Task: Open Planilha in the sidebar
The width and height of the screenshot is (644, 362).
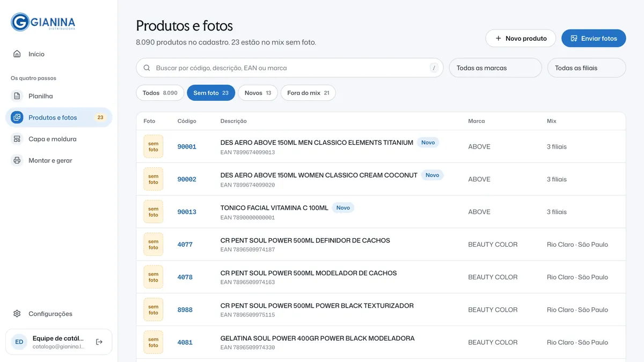Action: tap(59, 96)
